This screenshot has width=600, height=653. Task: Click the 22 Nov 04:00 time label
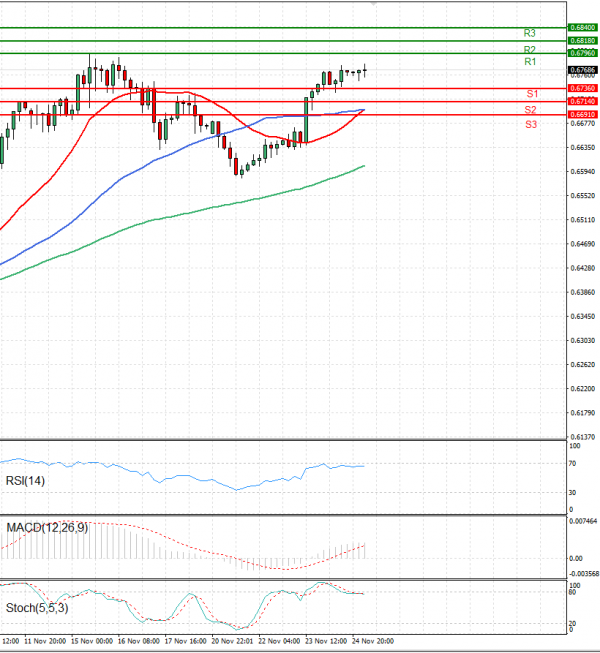pyautogui.click(x=279, y=641)
